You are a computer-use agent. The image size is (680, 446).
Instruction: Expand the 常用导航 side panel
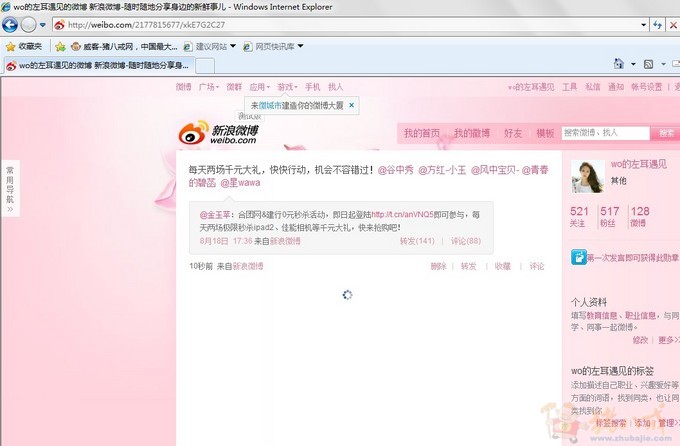(10, 187)
